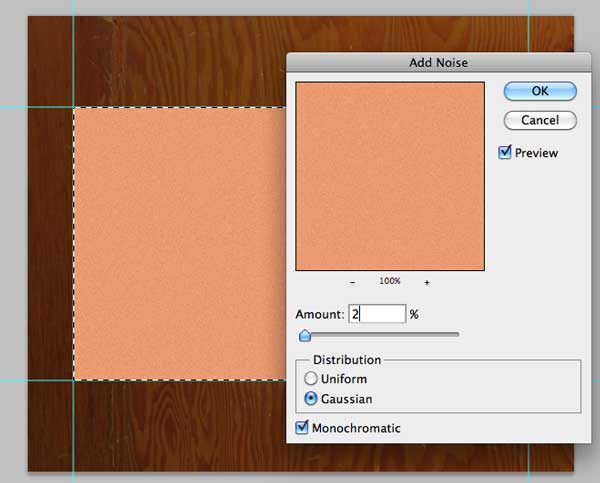
Task: Choose Gaussian distribution radio button
Action: point(311,399)
